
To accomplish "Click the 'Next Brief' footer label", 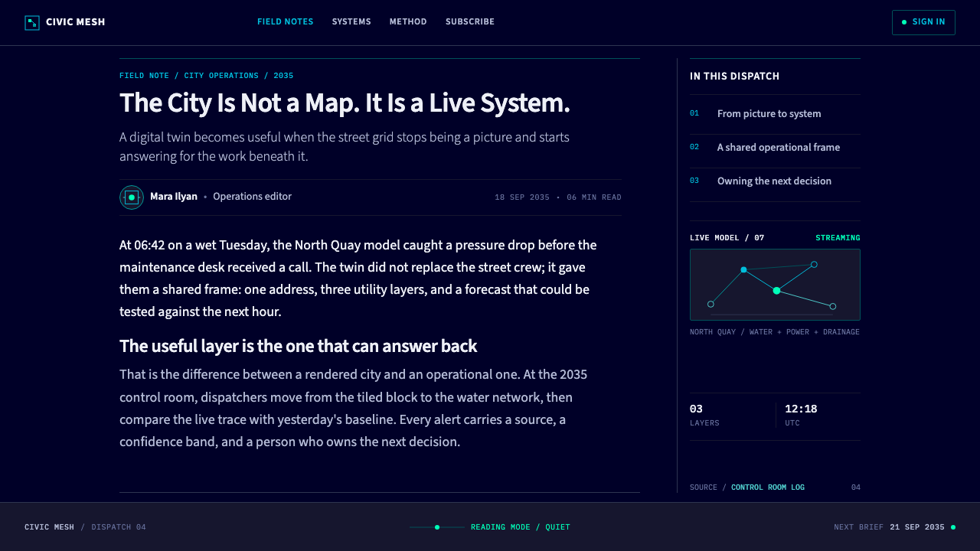I will tap(858, 527).
